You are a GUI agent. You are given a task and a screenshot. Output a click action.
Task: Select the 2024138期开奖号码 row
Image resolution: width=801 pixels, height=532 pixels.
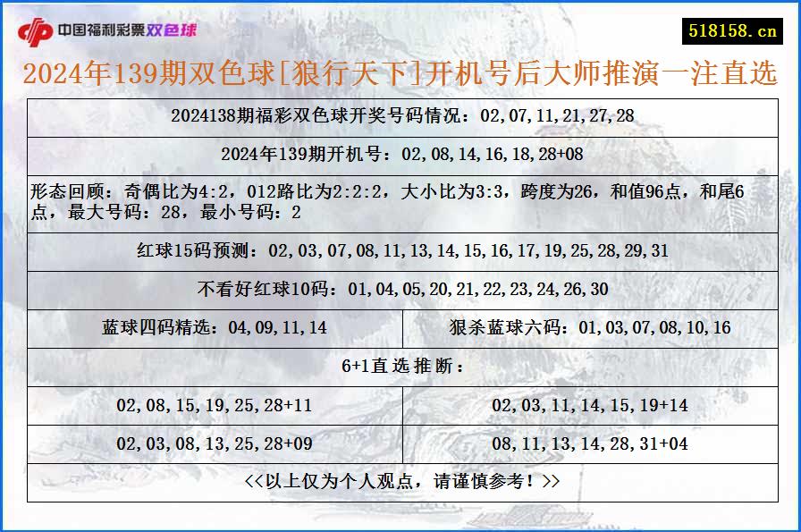400,115
